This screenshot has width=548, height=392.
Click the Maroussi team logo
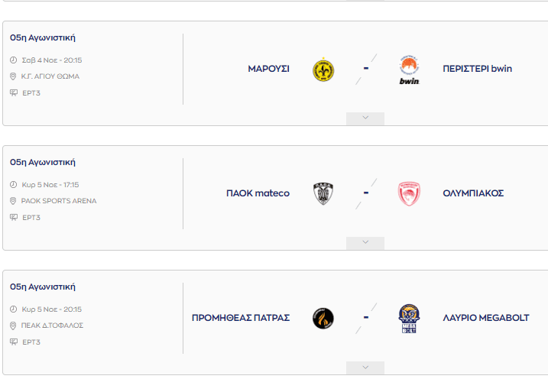point(323,70)
